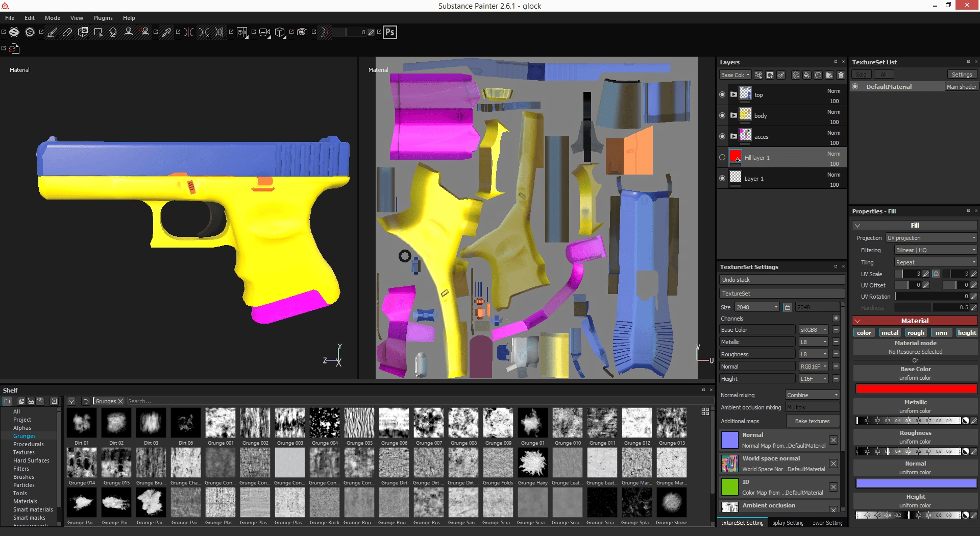This screenshot has width=980, height=536.
Task: Select the Clone stamp tool
Action: tap(129, 32)
